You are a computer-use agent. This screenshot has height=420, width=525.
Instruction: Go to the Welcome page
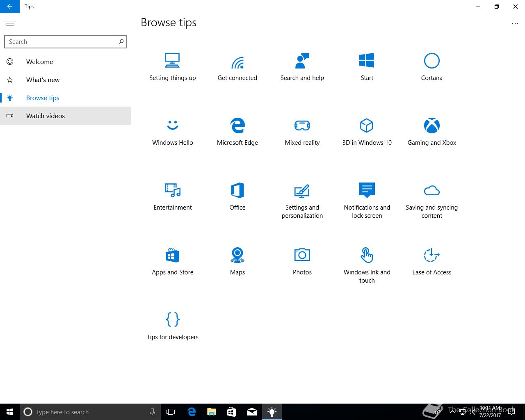[40, 62]
